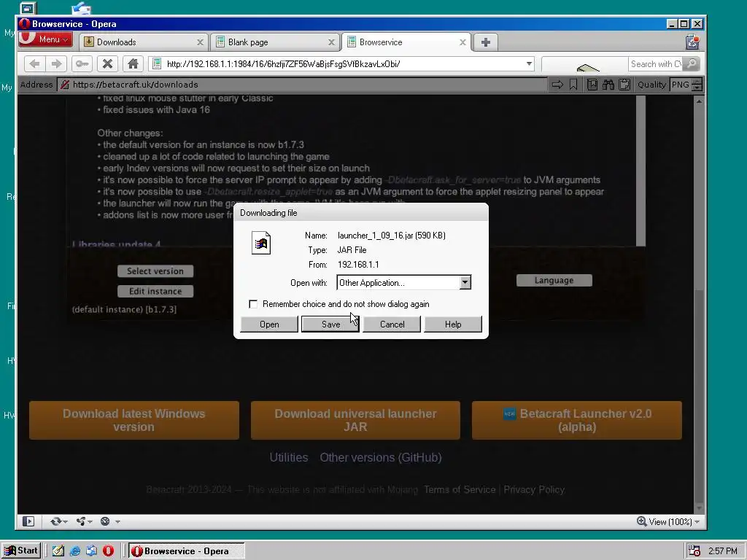Increase quality with stepper up arrow
Screen dimensions: 747x560
[x=697, y=82]
